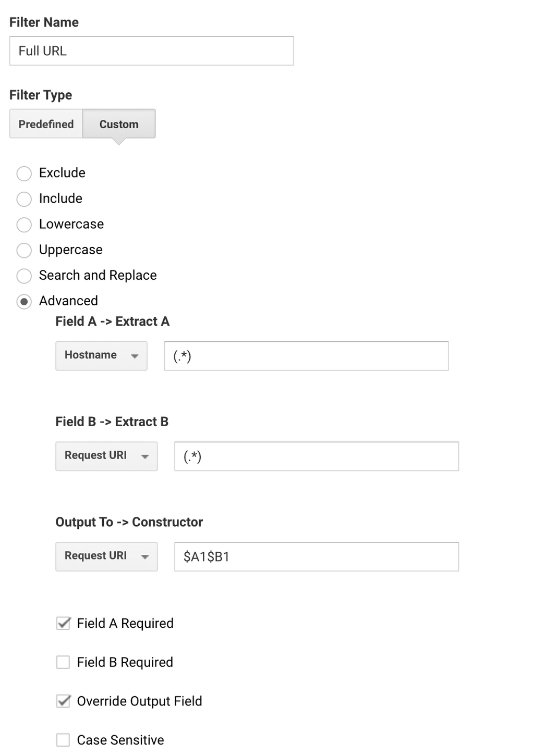Screen dimensions: 534x756
Task: Switch to the Predefined filter type tab
Action: click(x=46, y=124)
